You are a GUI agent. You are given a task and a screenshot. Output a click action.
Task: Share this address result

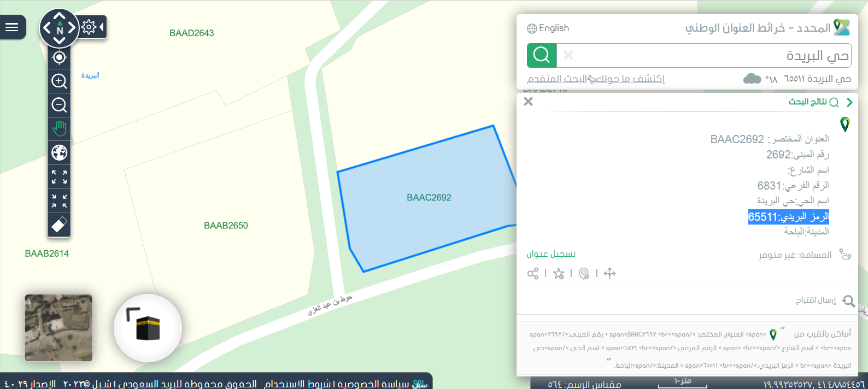533,274
